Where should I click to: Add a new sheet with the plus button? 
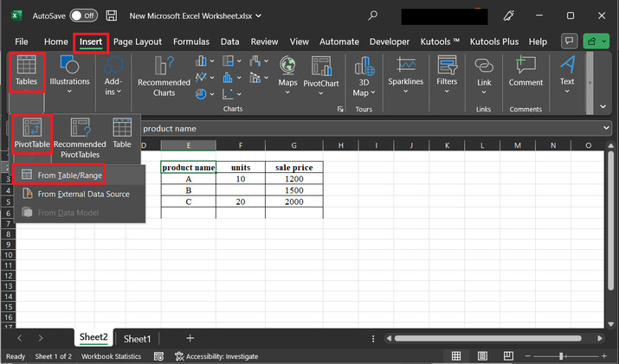click(x=190, y=338)
